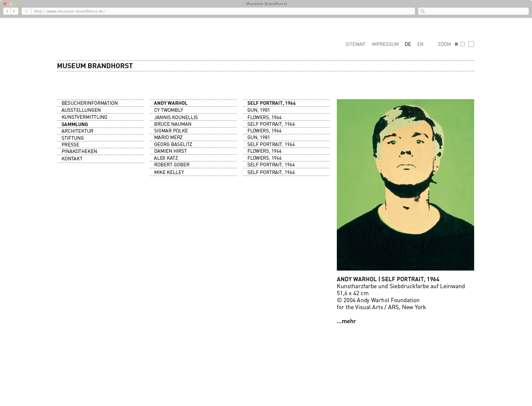This screenshot has height=406, width=532.
Task: Click the text for the Visual Arts / ARS, New York
Action: (381, 307)
